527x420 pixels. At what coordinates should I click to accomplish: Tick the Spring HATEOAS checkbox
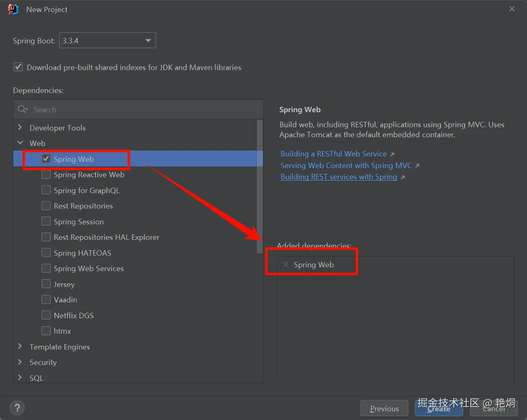46,253
